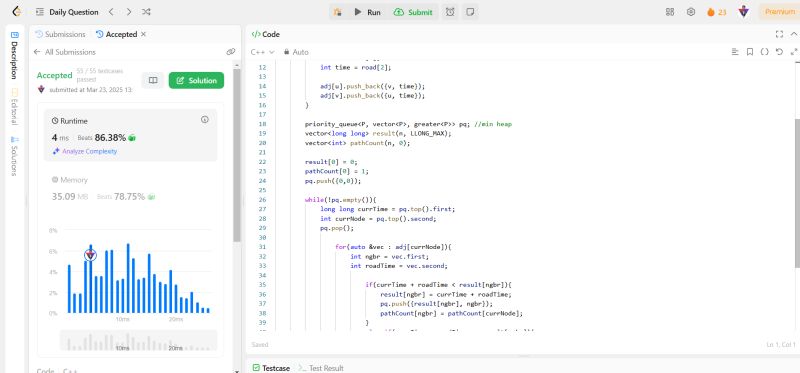Reset code to default icon
This screenshot has height=373, width=800.
[x=779, y=52]
